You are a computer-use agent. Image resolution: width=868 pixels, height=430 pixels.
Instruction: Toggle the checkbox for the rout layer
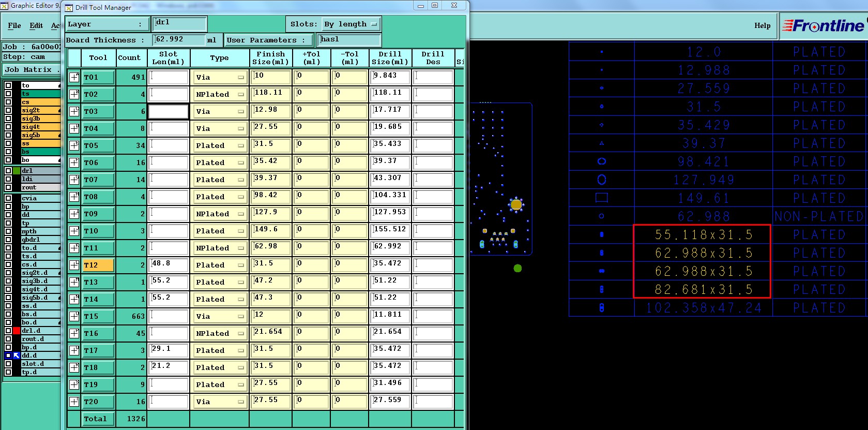click(8, 187)
